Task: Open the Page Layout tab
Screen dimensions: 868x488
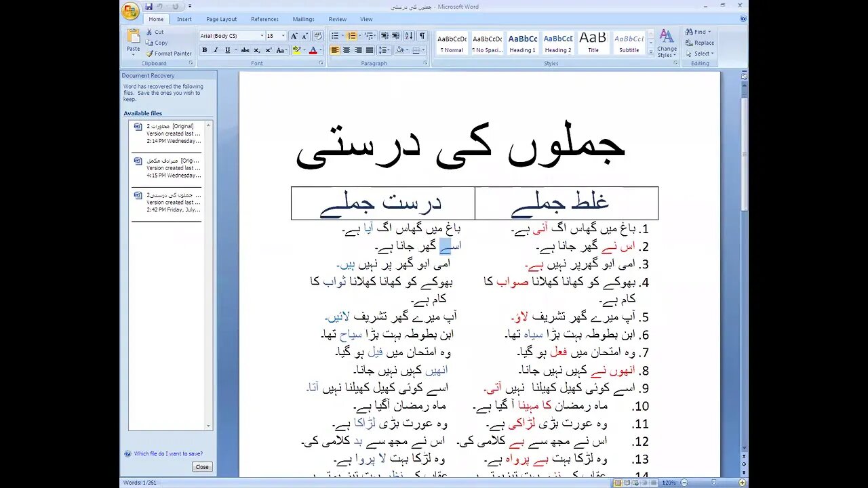Action: pyautogui.click(x=222, y=19)
